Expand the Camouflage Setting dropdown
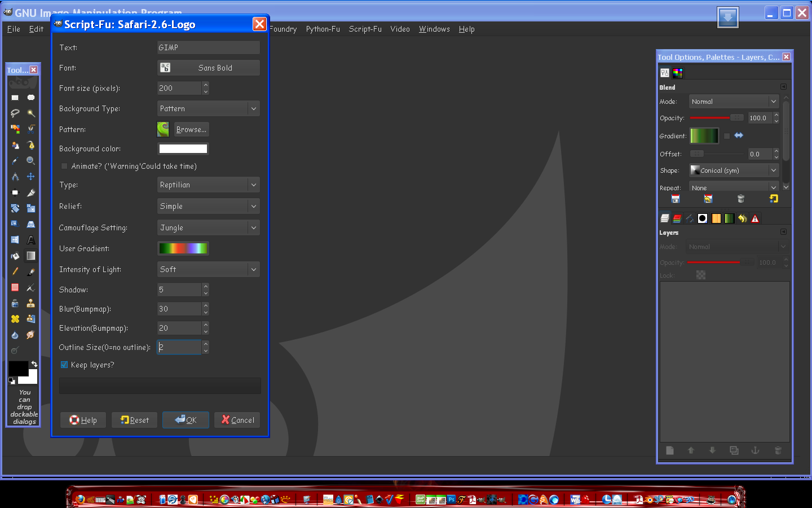Screen dimensions: 812x508 coord(208,227)
